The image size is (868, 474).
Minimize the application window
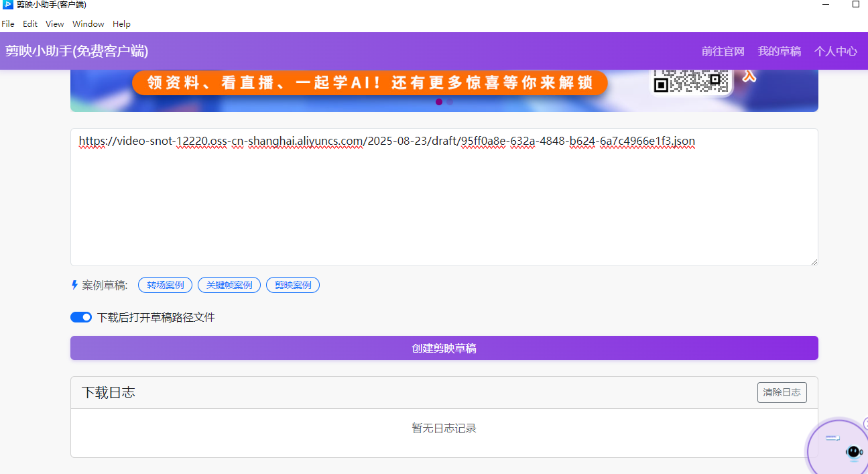click(824, 4)
